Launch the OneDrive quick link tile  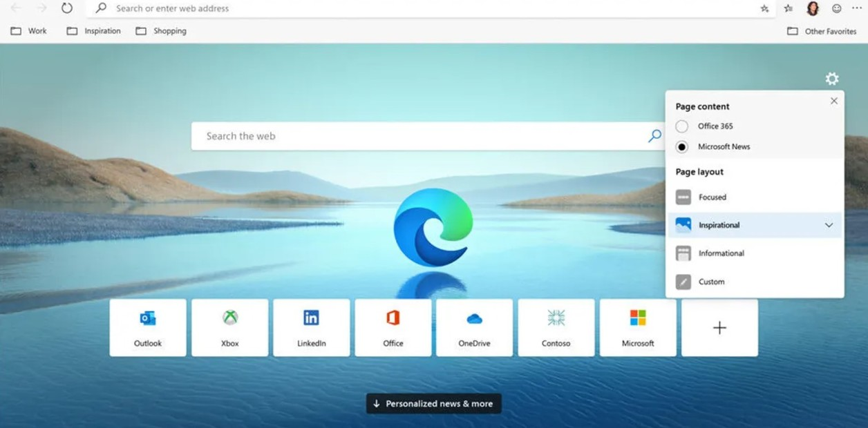[474, 327]
